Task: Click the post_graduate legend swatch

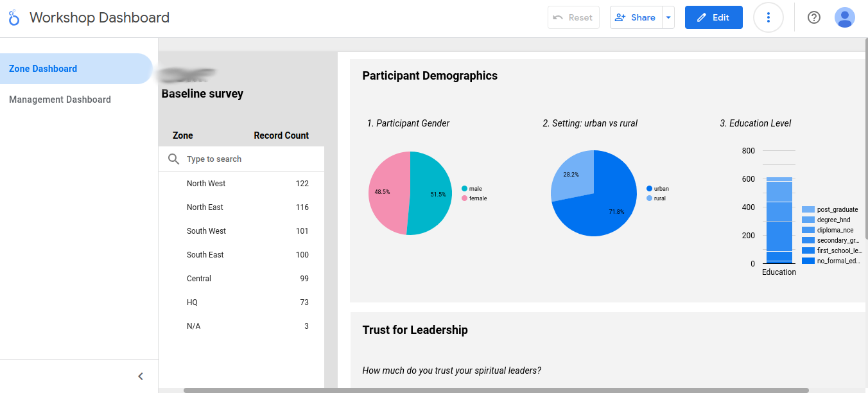Action: click(808, 210)
